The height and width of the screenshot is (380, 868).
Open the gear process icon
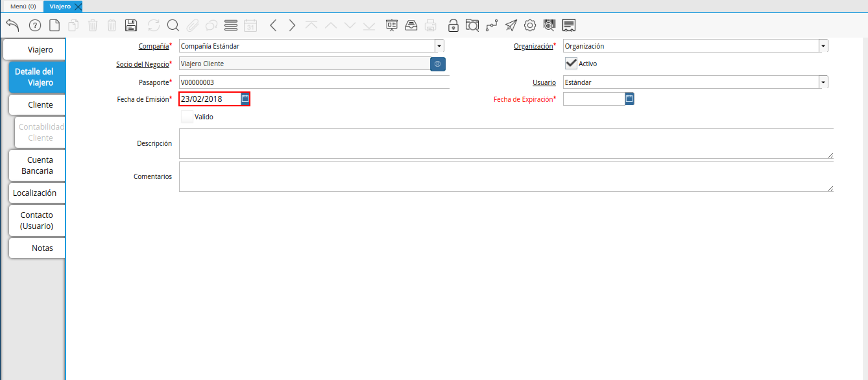point(530,25)
